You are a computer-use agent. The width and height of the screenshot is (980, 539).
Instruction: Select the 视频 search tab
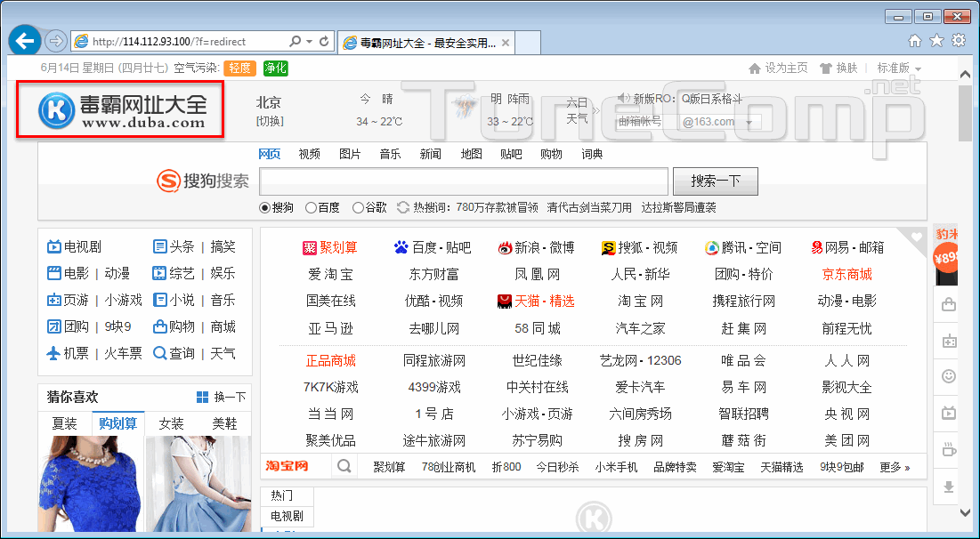(310, 154)
